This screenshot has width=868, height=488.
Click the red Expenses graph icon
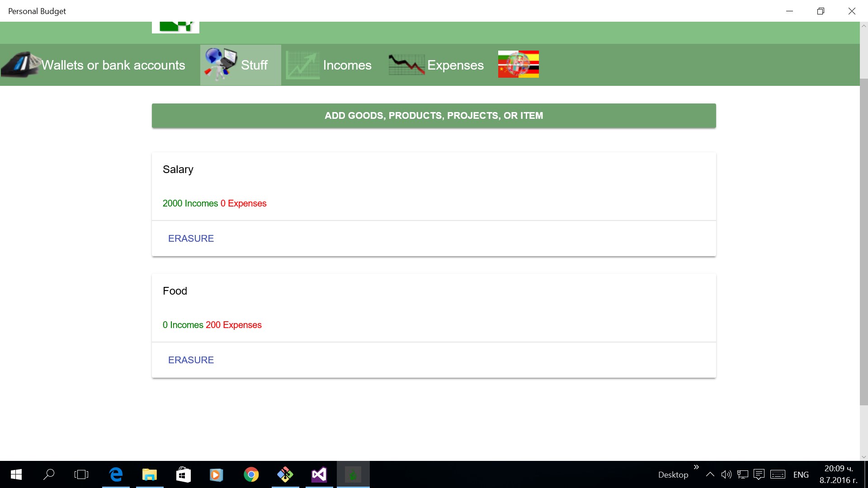tap(406, 65)
